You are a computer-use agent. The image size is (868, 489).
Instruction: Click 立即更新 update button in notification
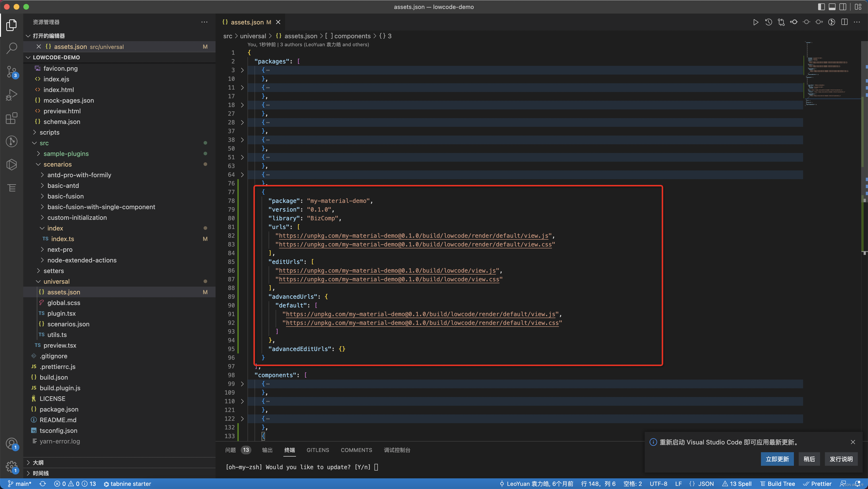click(x=777, y=459)
